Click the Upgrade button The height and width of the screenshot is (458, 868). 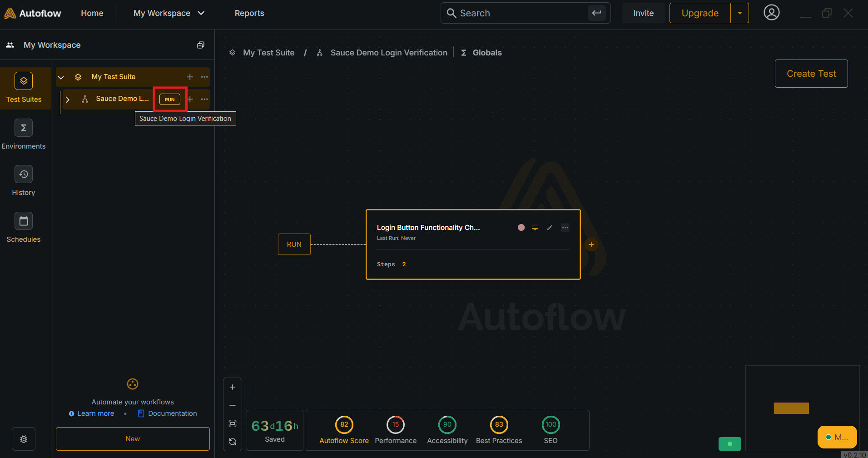click(700, 13)
